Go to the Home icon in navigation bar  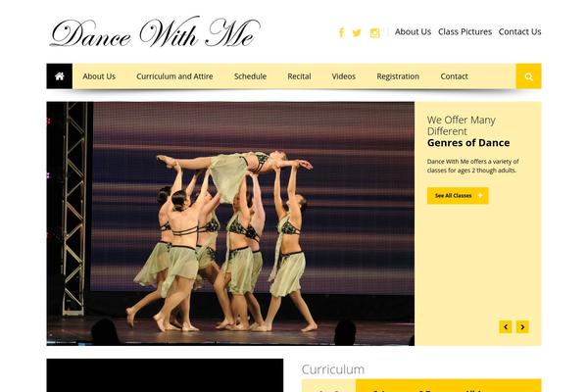59,76
